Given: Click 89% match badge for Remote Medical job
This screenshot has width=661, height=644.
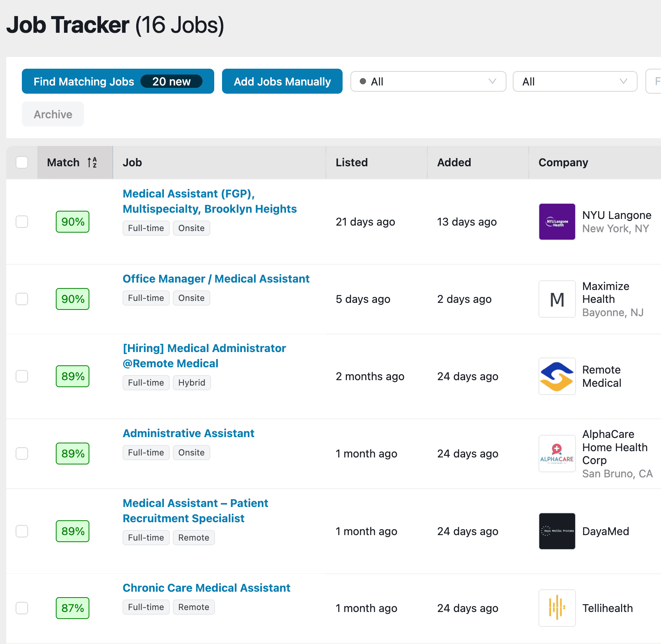Looking at the screenshot, I should tap(73, 376).
